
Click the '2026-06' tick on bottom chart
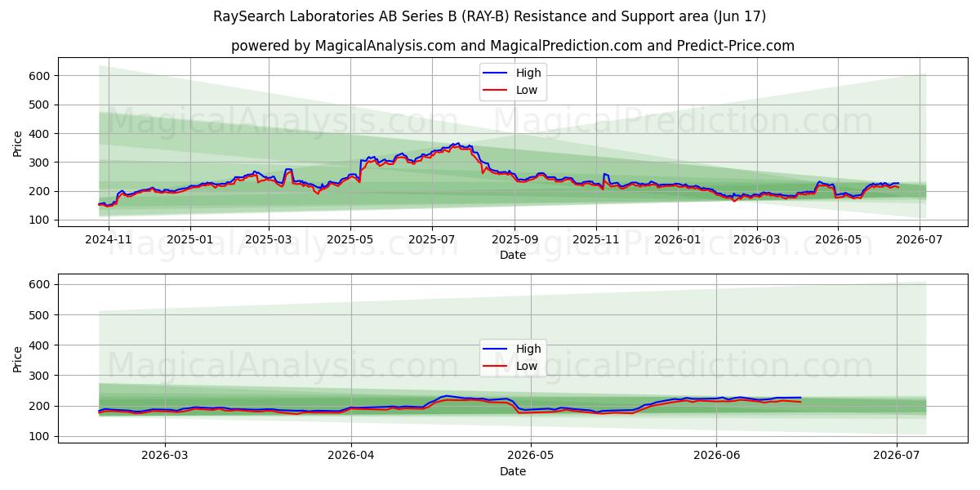pyautogui.click(x=716, y=455)
